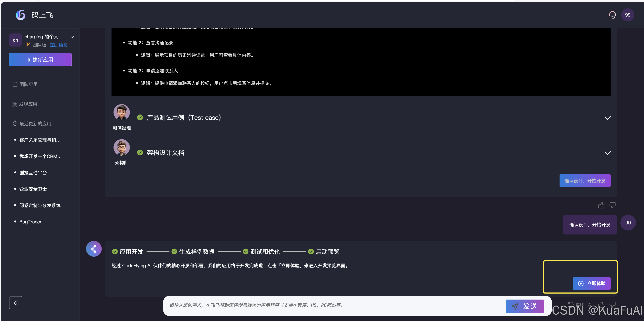Click 立即续费 link
Screen dimensions: 644x321
58,45
